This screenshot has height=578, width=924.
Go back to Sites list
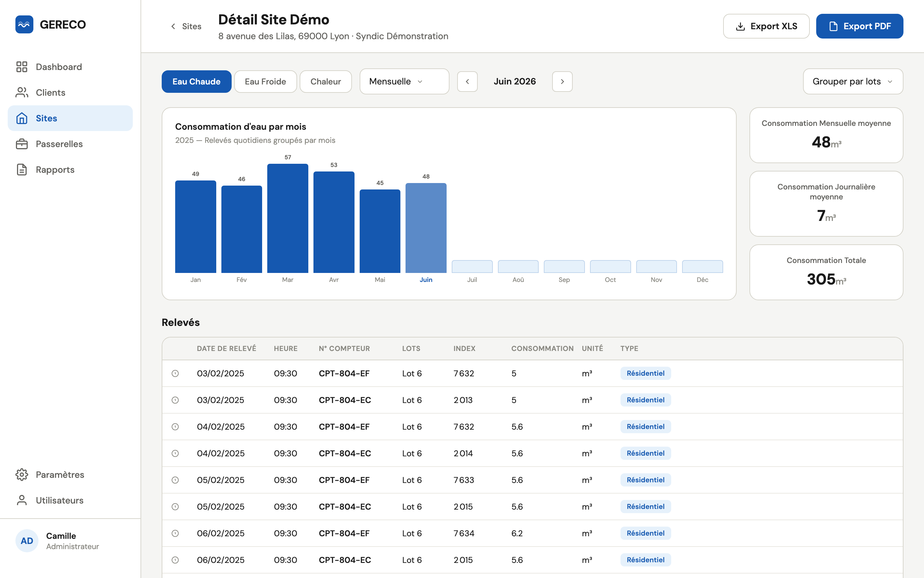click(x=186, y=26)
